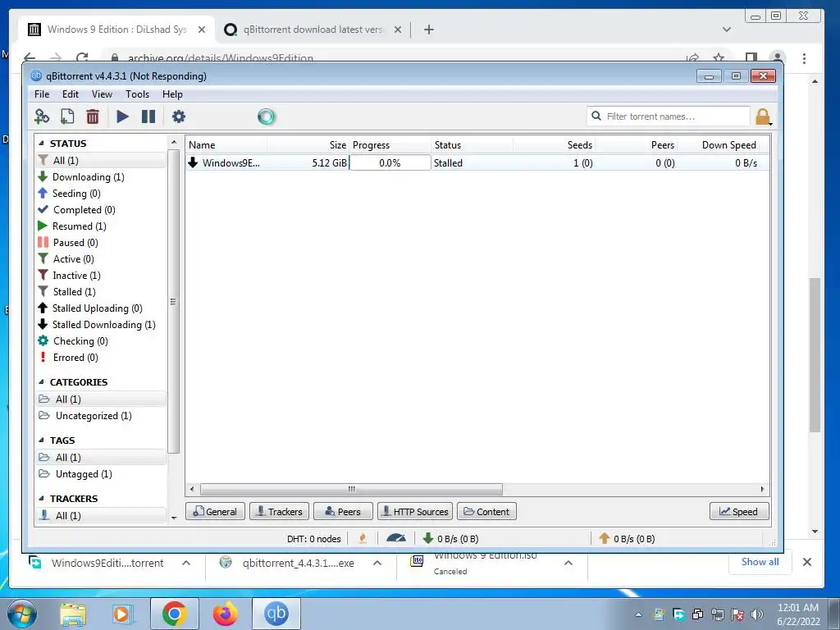840x630 pixels.
Task: Collapse the CATEGORIES section
Action: point(42,382)
